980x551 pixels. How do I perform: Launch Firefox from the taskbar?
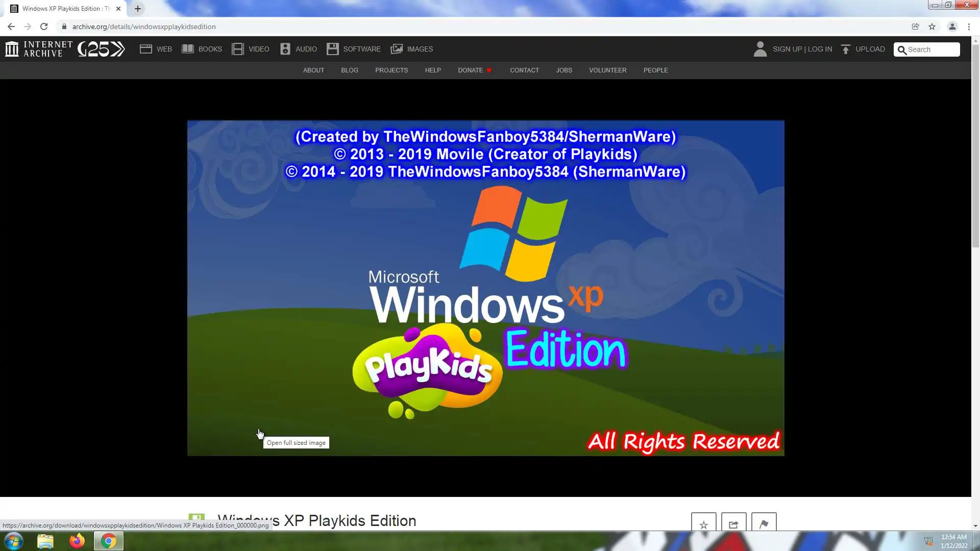(77, 541)
